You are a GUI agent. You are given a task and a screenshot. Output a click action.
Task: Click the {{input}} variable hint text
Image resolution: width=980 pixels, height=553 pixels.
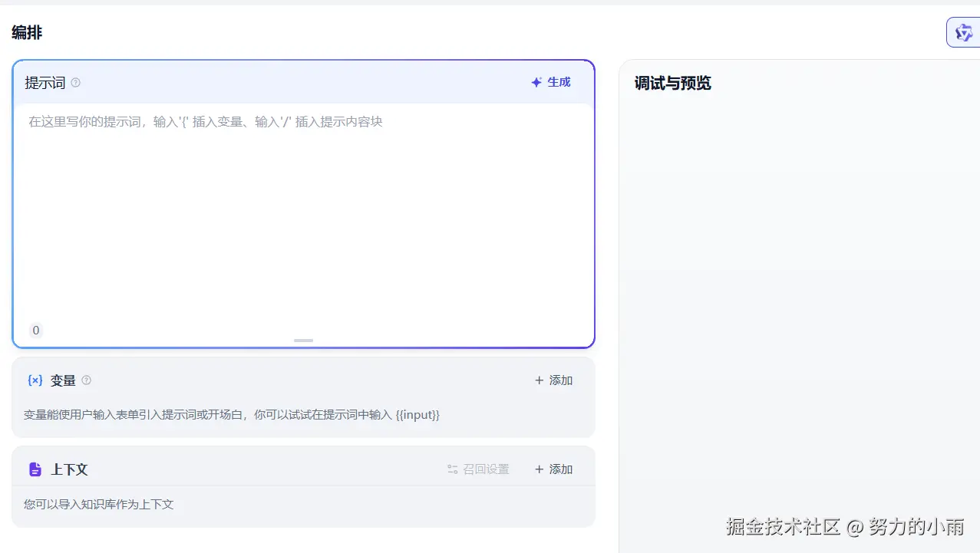417,415
